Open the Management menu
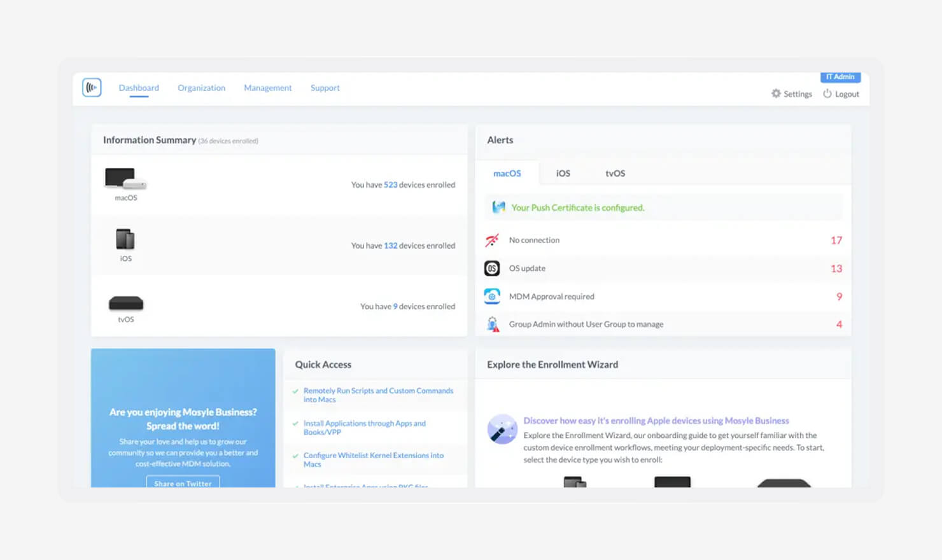Screen dimensions: 942x560 tap(267, 88)
